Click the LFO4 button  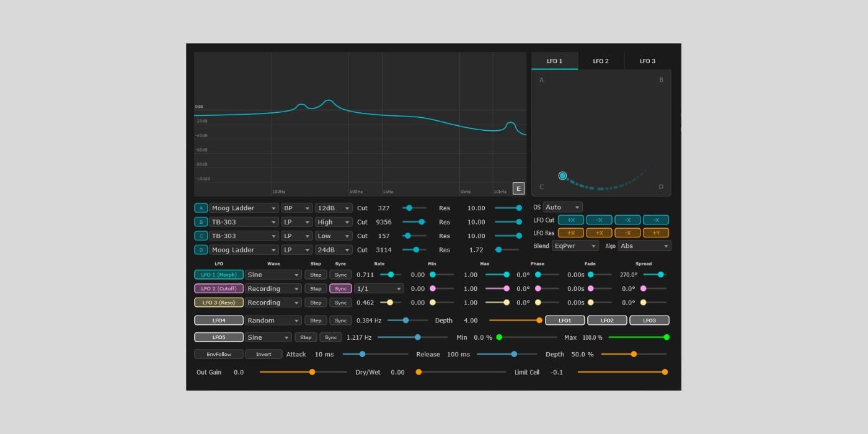click(219, 321)
